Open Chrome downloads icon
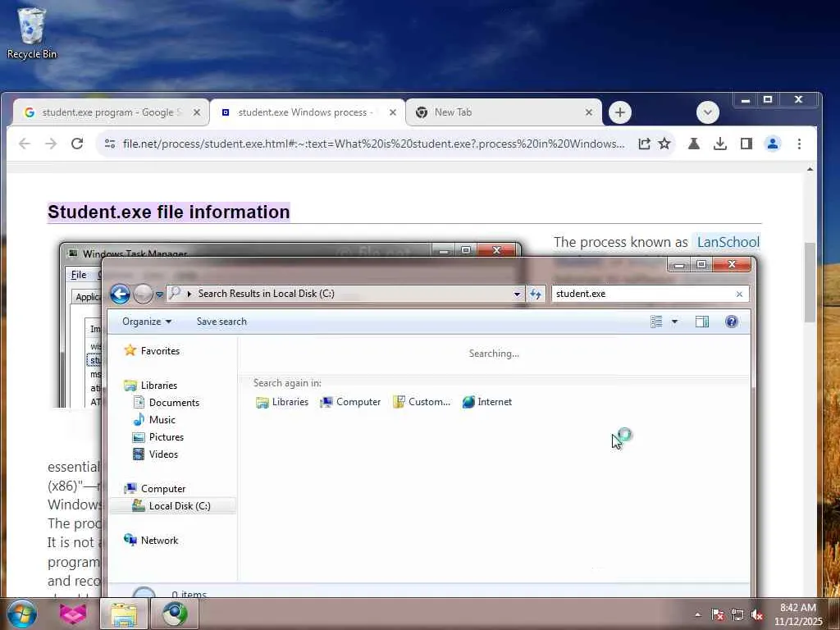Image resolution: width=840 pixels, height=630 pixels. [720, 144]
